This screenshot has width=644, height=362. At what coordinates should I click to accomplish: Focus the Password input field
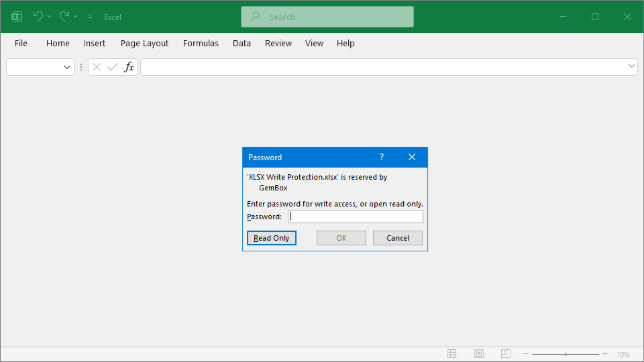356,217
